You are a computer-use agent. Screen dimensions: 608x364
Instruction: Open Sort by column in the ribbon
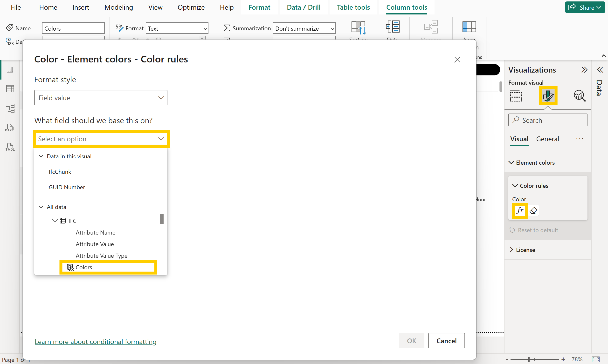(359, 31)
